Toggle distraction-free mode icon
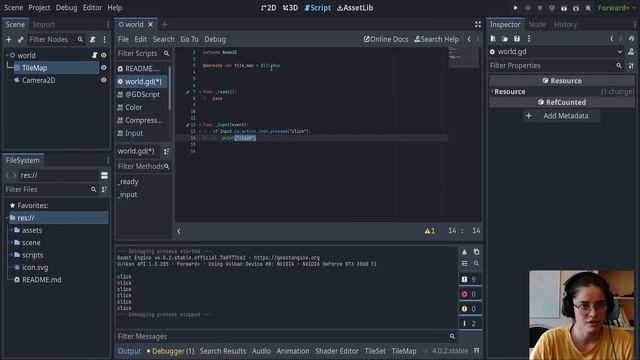Viewport: 640px width, 360px height. pyautogui.click(x=478, y=24)
